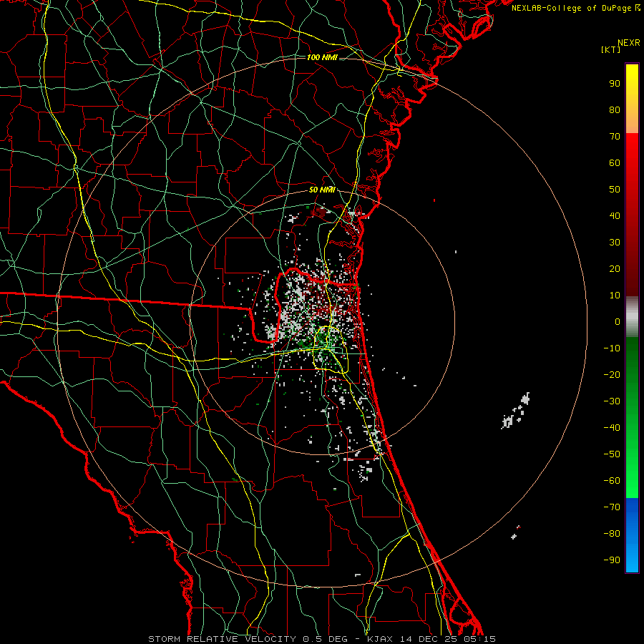Click the 100 NMI range ring label
Image resolution: width=644 pixels, height=644 pixels.
[x=322, y=57]
